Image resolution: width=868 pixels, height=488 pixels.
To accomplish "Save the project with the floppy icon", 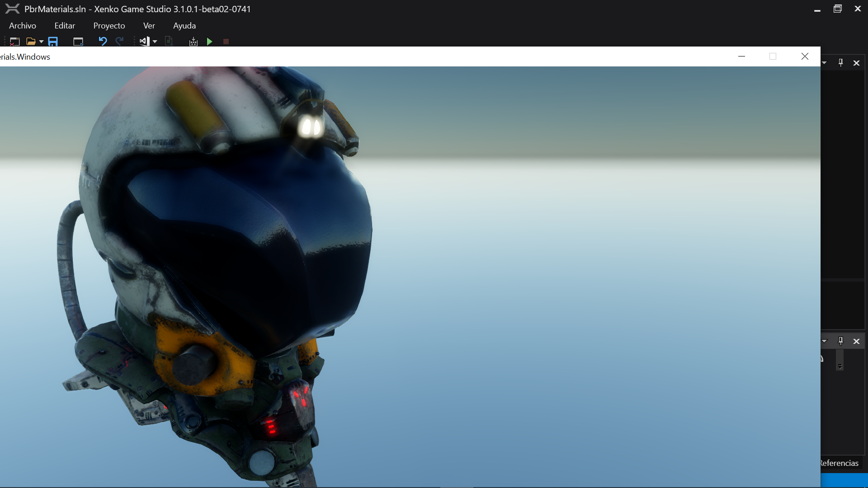I will tap(53, 42).
